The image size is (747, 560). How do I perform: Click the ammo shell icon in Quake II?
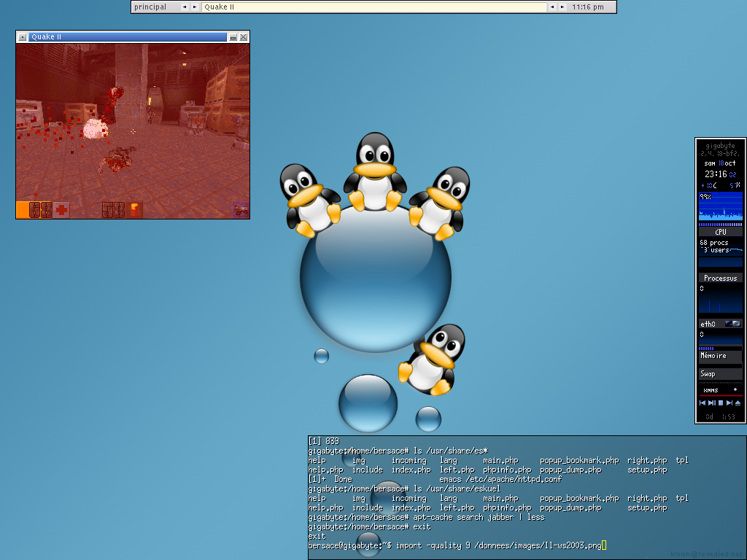click(x=134, y=209)
